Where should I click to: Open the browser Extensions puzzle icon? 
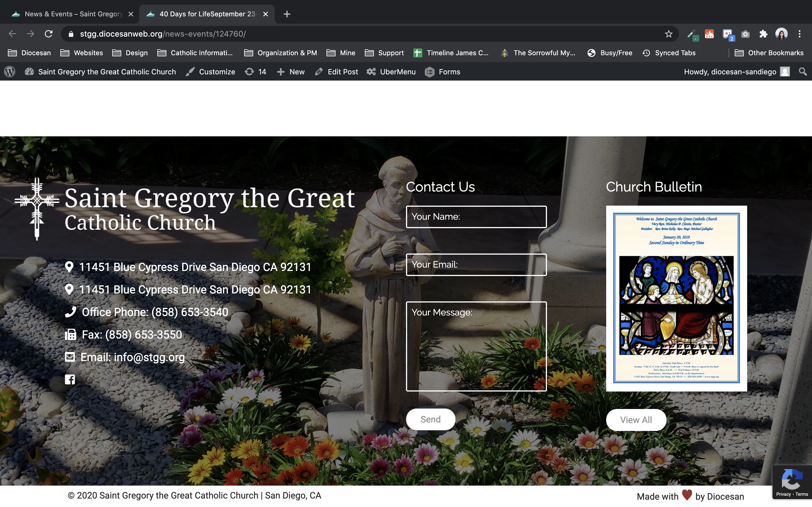tap(763, 34)
